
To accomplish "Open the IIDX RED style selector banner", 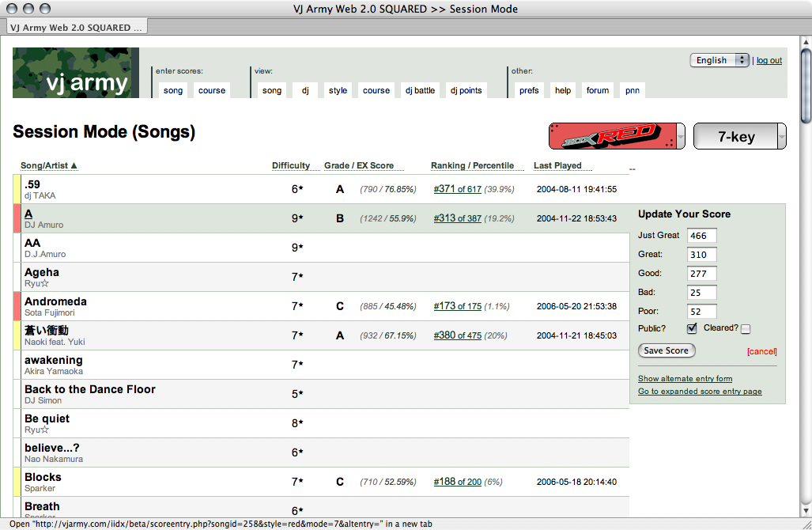I will (x=616, y=136).
